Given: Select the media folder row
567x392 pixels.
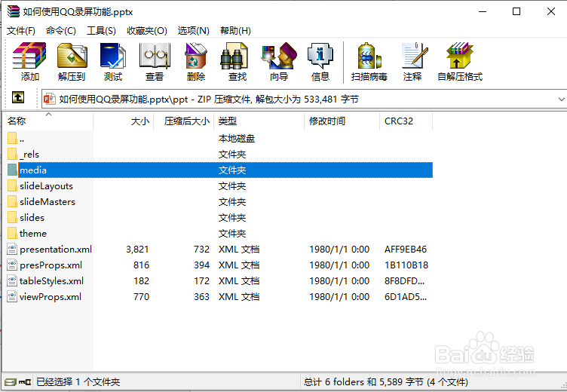Looking at the screenshot, I should (x=220, y=170).
